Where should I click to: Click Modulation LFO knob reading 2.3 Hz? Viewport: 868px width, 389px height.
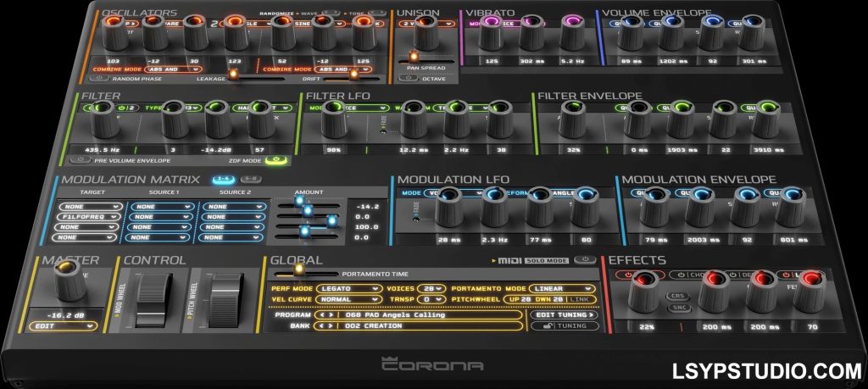494,207
